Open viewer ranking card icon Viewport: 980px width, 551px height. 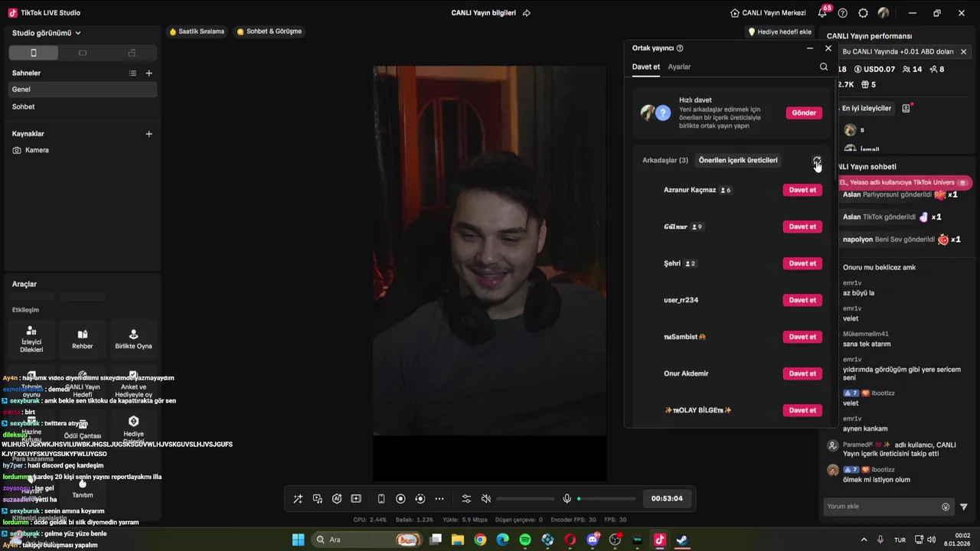tap(906, 109)
